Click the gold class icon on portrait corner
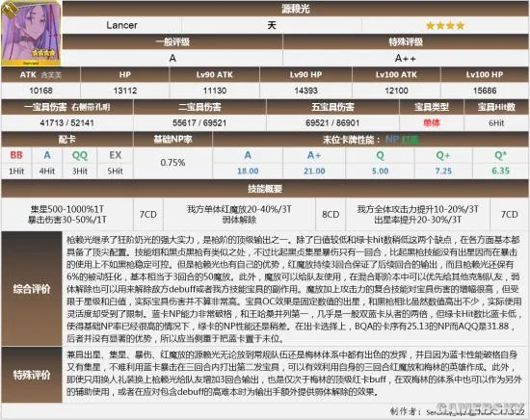The image size is (530, 420). point(10,10)
